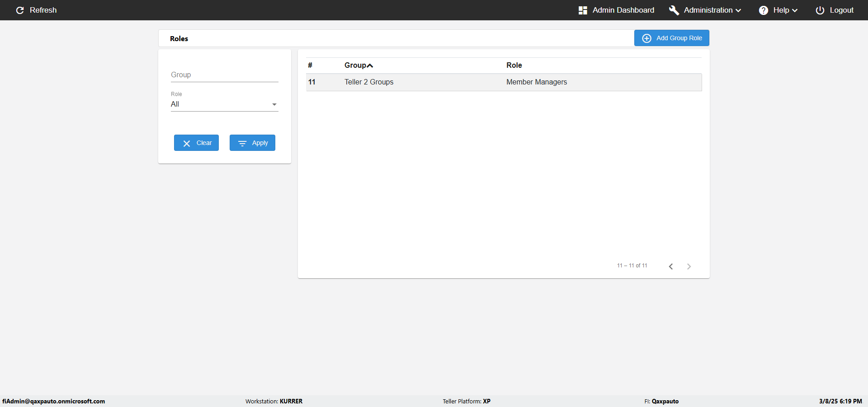Expand the Help chevron arrow

click(x=795, y=10)
